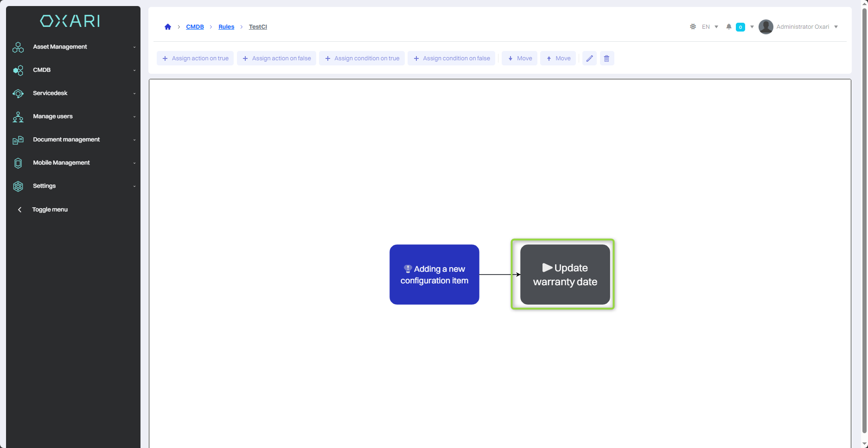
Task: Collapse sidebar with Toggle menu
Action: tap(50, 210)
